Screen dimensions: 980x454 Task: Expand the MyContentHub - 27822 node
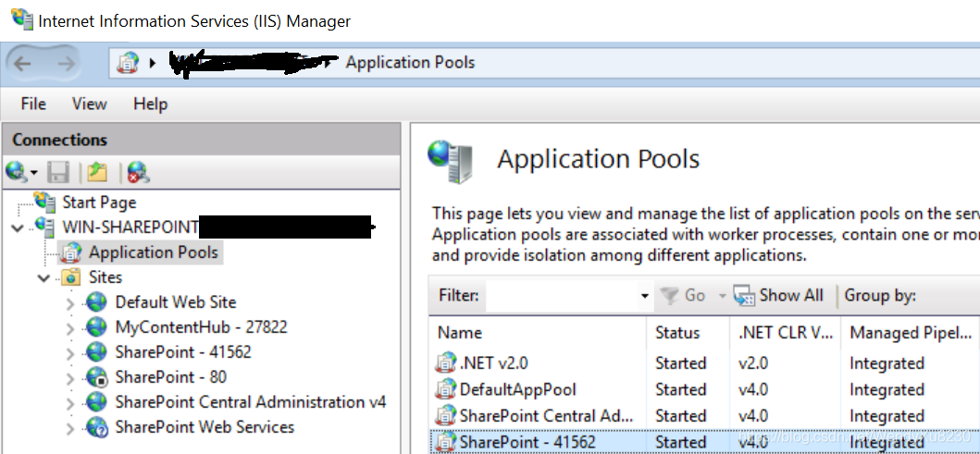coord(70,329)
